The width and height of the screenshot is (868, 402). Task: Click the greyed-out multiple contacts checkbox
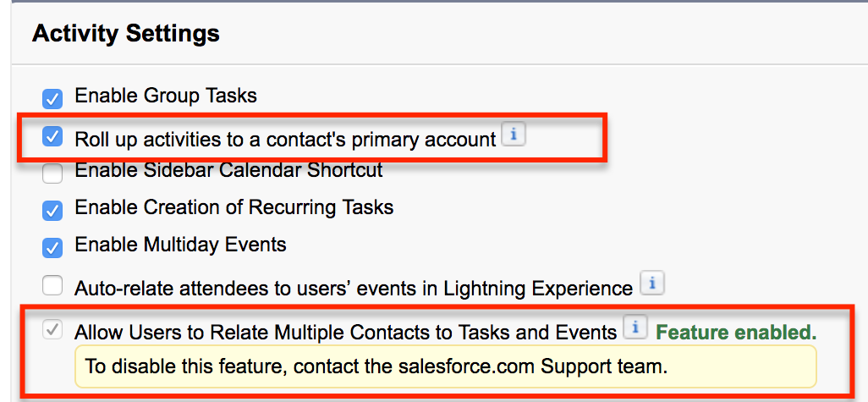52,331
